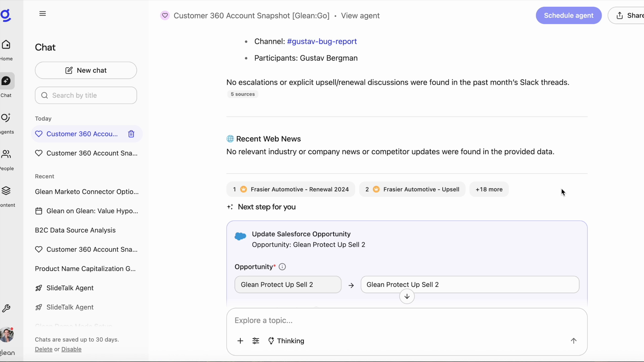
Task: Click the Search by title field
Action: click(86, 95)
